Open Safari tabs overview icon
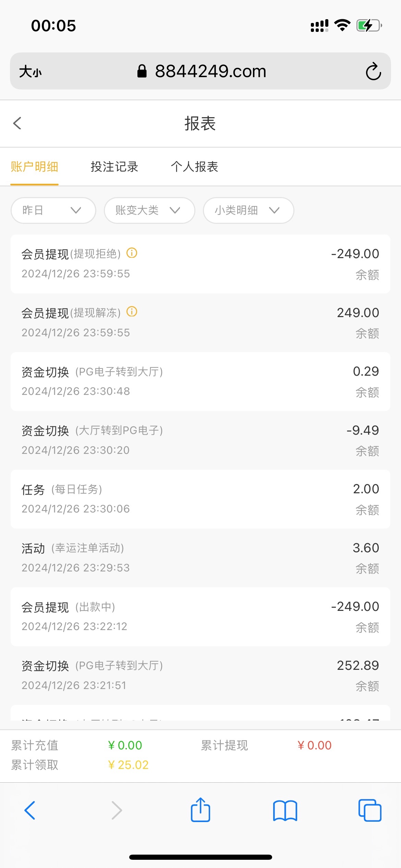This screenshot has height=868, width=401. pyautogui.click(x=369, y=811)
